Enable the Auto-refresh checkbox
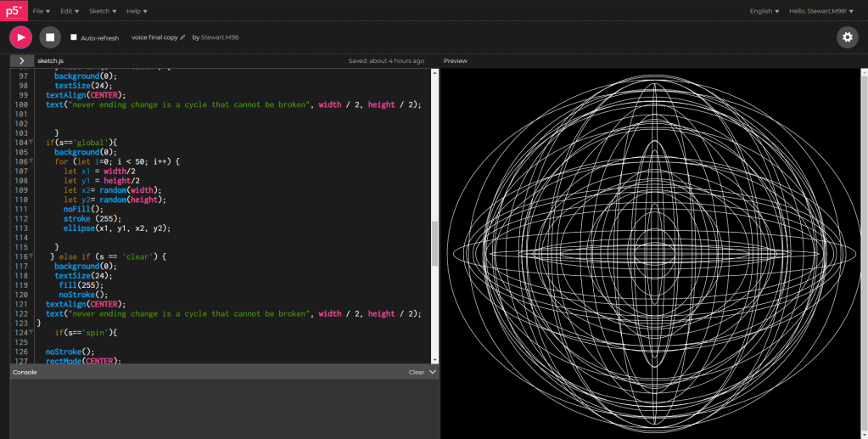This screenshot has width=868, height=439. click(74, 37)
